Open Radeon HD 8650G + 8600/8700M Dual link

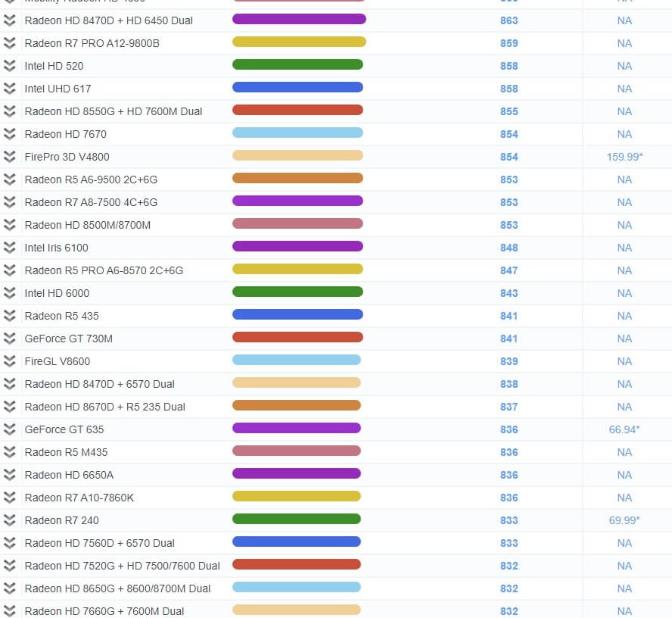[x=117, y=588]
